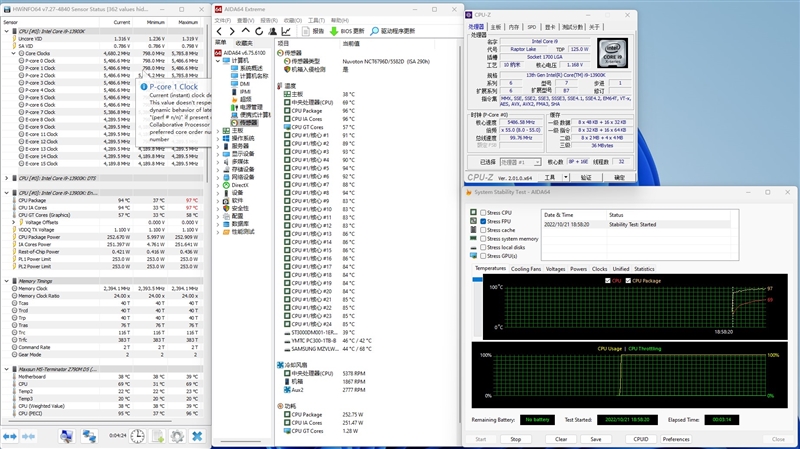800x449 pixels.
Task: Open AIDA64 文件(F) menu
Action: click(x=222, y=20)
